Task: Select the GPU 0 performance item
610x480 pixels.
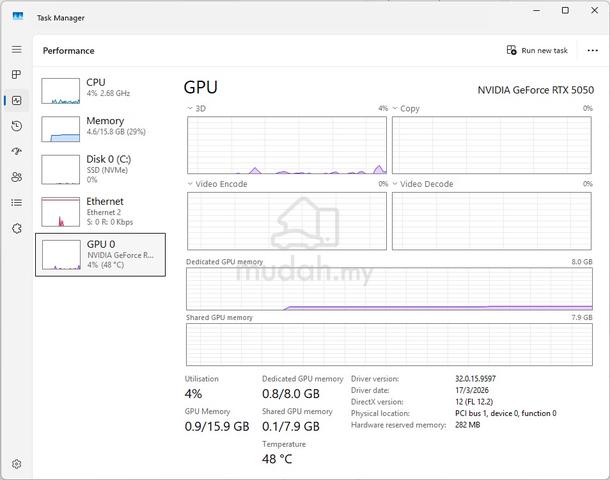Action: pos(100,255)
